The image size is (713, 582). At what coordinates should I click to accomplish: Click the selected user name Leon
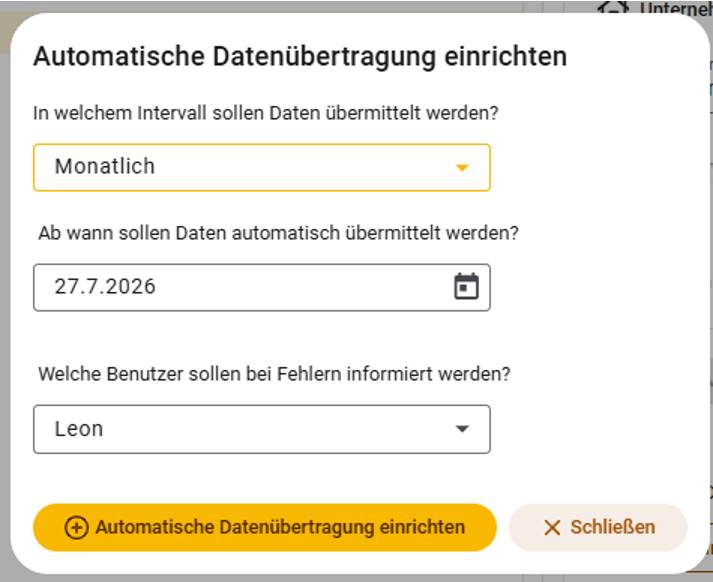79,429
